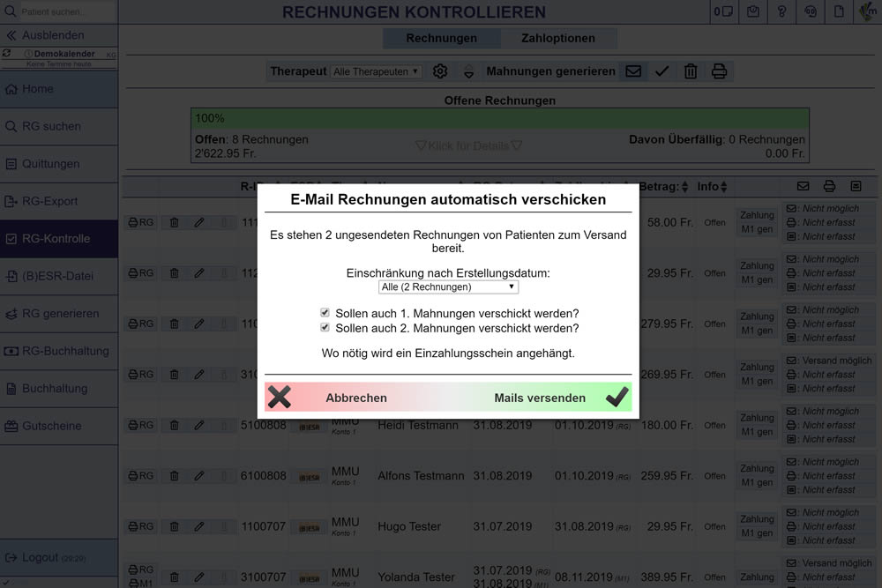882x588 pixels.
Task: Sort by the Betrag column arrows
Action: click(684, 187)
